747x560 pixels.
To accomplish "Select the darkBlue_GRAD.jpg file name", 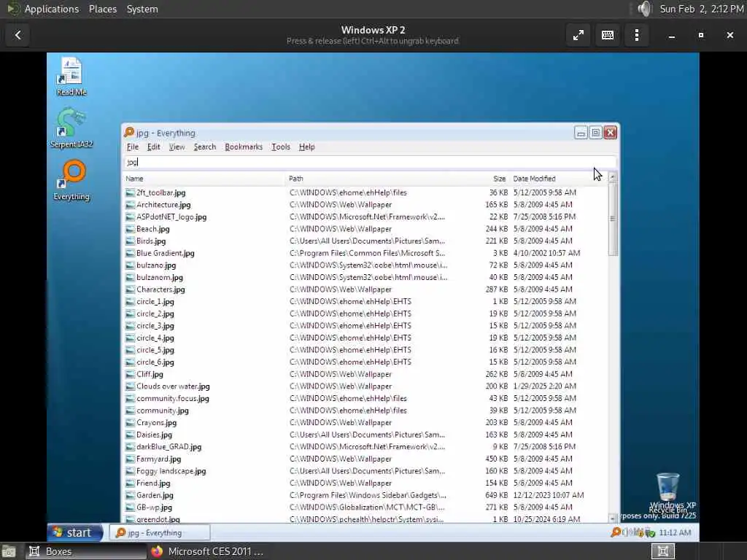I will point(169,447).
